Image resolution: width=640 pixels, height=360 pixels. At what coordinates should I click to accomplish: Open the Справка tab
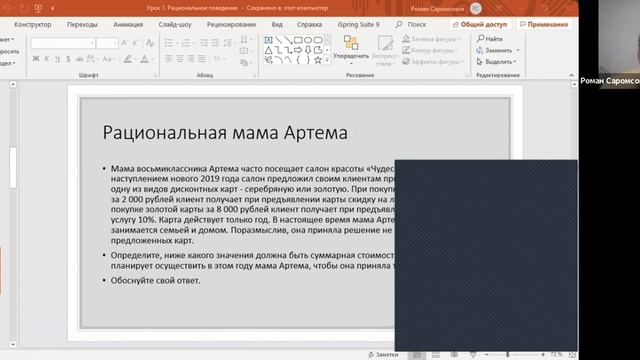point(309,24)
